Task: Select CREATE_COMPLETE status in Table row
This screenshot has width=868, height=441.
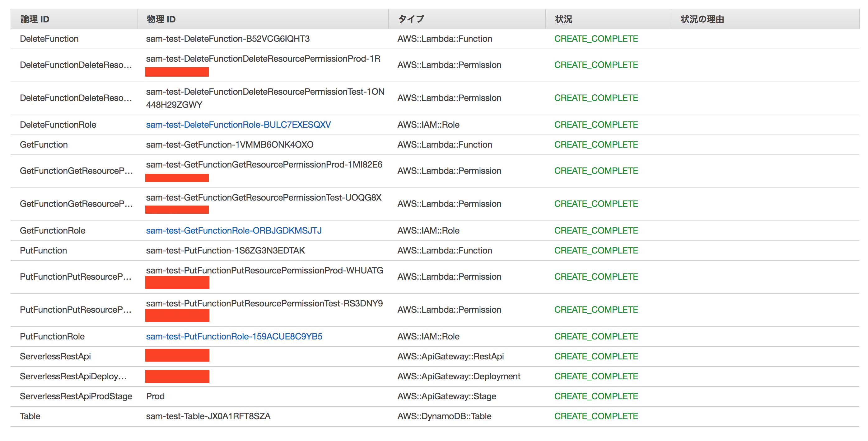Action: [x=596, y=416]
